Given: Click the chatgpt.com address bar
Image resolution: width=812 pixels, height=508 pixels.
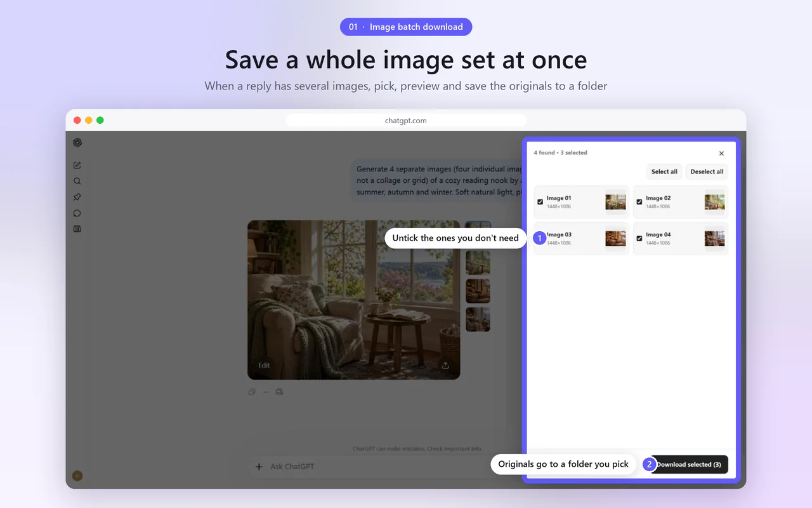Looking at the screenshot, I should coord(406,121).
